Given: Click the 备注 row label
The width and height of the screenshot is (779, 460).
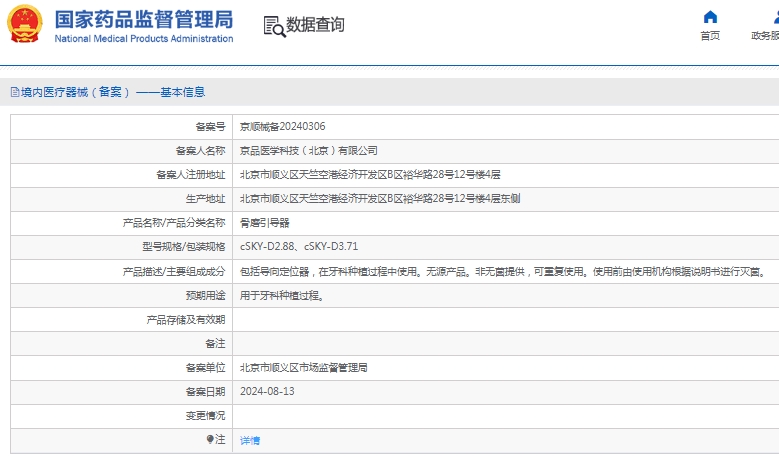Looking at the screenshot, I should point(215,343).
